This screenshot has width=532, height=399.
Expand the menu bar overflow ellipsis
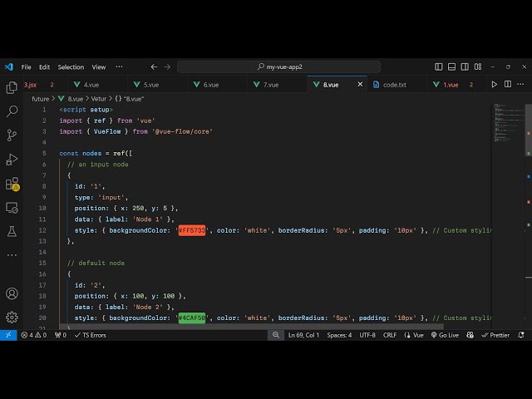(x=119, y=66)
